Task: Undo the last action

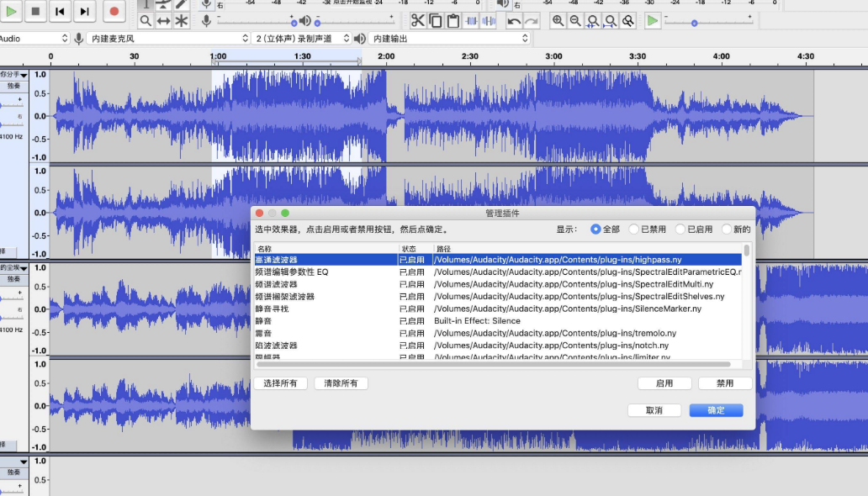Action: [514, 21]
